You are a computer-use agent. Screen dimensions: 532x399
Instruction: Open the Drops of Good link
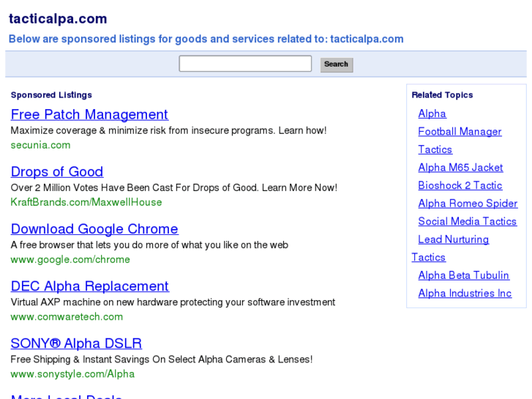click(57, 172)
